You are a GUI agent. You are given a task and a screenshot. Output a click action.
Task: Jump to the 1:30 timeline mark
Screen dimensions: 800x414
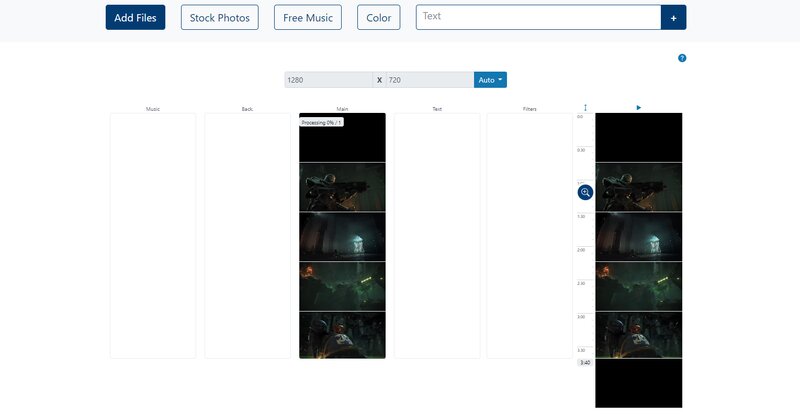tap(581, 216)
